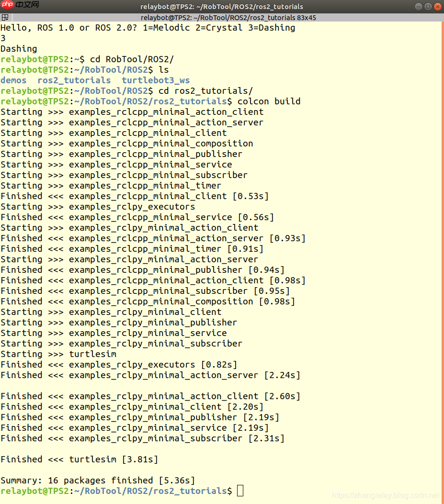Click the php中文网 logo

pos(20,4)
